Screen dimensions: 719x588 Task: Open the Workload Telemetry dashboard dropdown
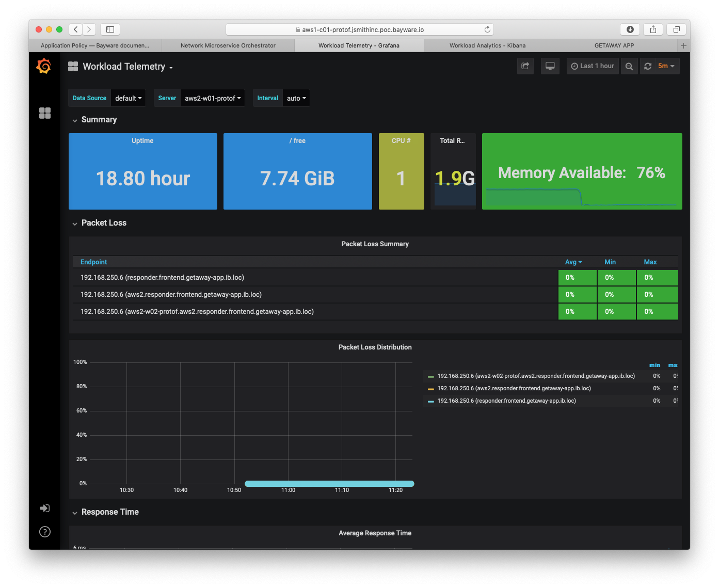point(127,67)
